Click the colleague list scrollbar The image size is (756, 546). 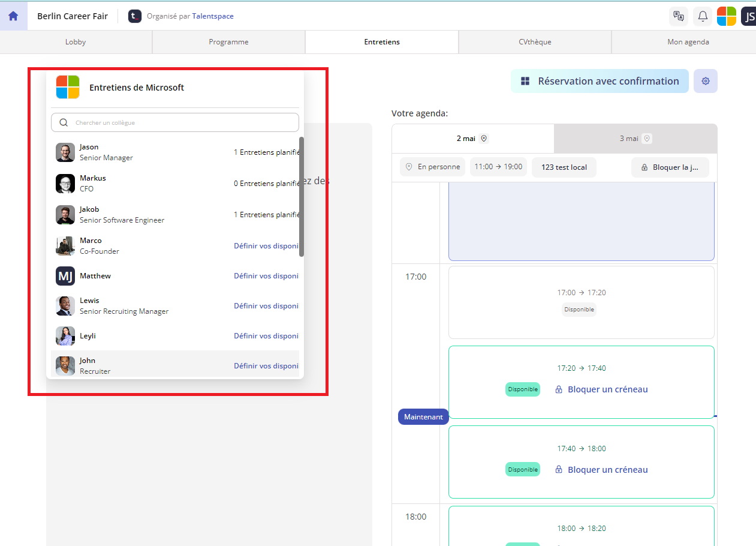point(302,197)
